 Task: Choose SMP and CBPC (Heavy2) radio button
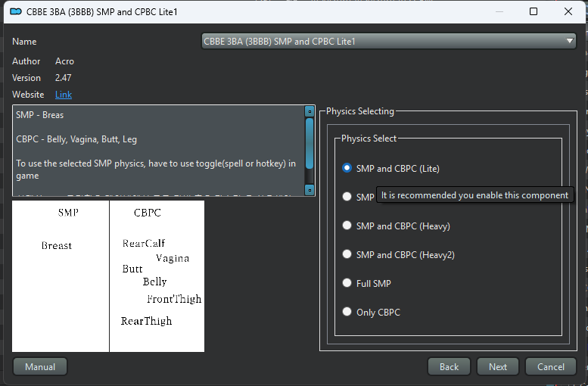[x=398, y=255]
